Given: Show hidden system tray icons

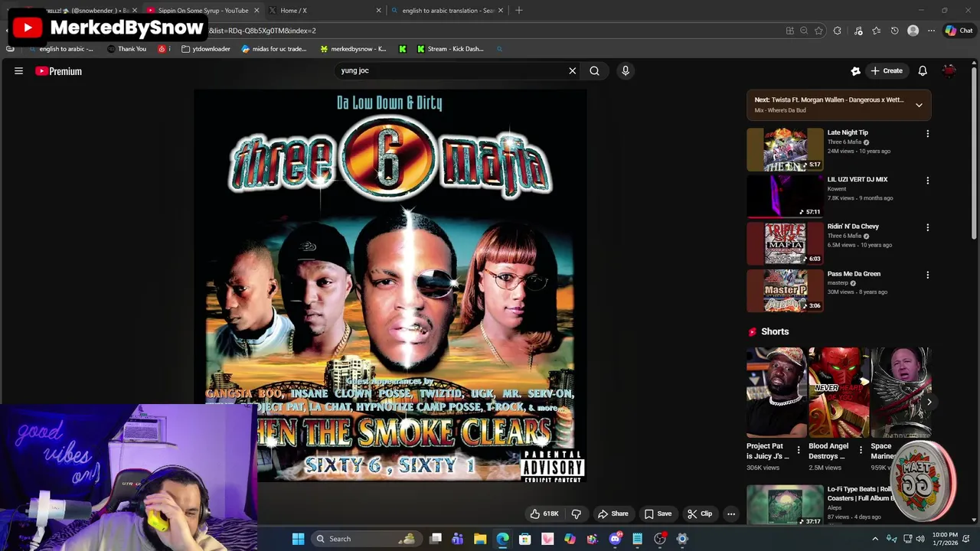Looking at the screenshot, I should [x=875, y=539].
